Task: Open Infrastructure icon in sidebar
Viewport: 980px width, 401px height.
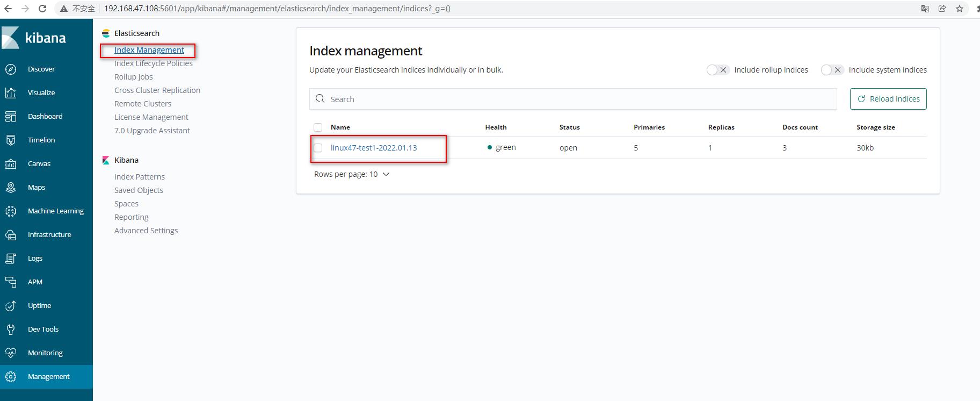Action: pos(11,234)
